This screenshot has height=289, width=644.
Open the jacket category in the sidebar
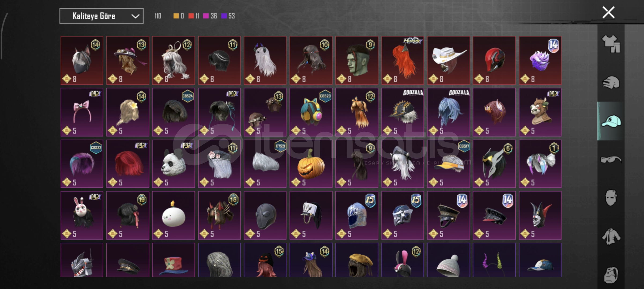click(x=611, y=237)
